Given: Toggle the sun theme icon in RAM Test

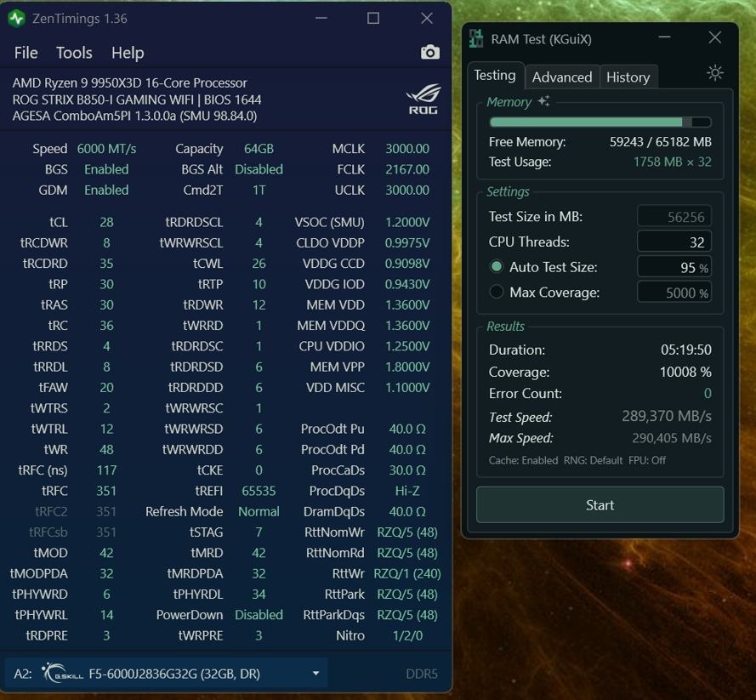Looking at the screenshot, I should [x=714, y=73].
